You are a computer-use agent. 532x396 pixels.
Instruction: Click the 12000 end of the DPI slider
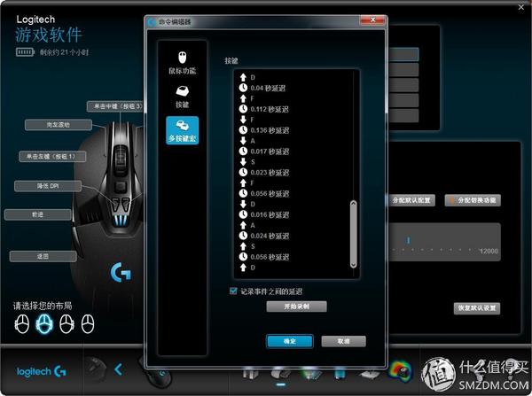(x=489, y=251)
